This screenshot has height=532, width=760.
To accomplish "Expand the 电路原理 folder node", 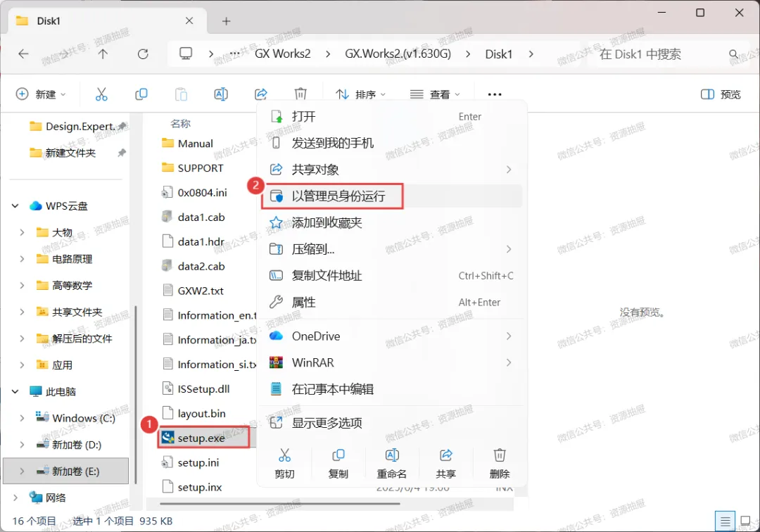I will click(x=22, y=259).
